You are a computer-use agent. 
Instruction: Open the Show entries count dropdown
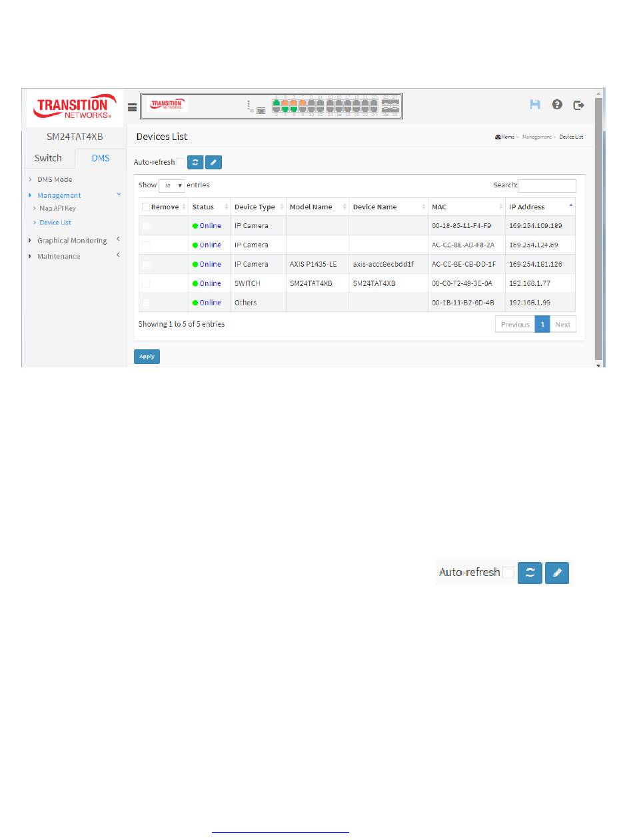[172, 185]
